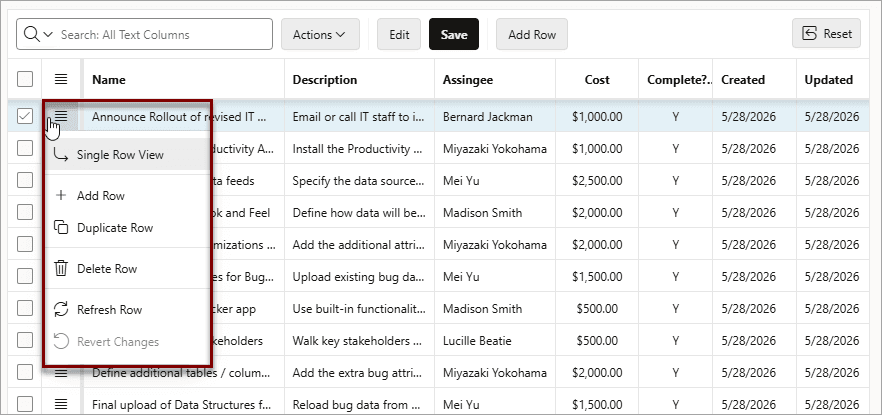882x415 pixels.
Task: Save the grid changes
Action: (x=454, y=34)
